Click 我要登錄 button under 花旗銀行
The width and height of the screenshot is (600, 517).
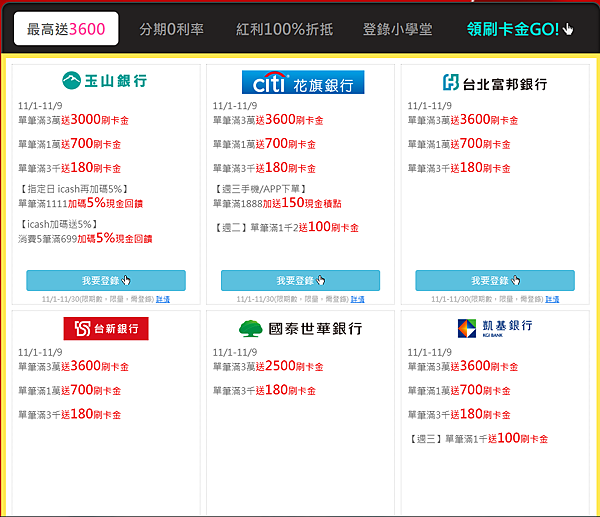300,281
